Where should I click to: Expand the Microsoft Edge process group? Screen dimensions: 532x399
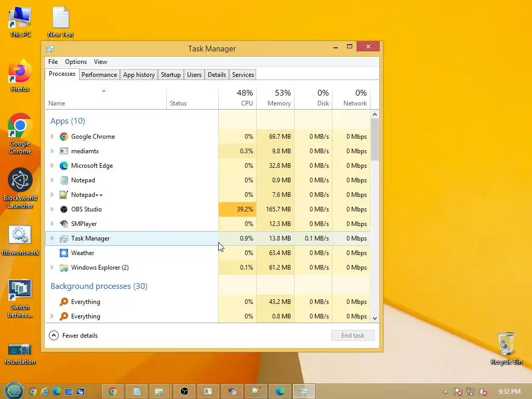click(52, 166)
